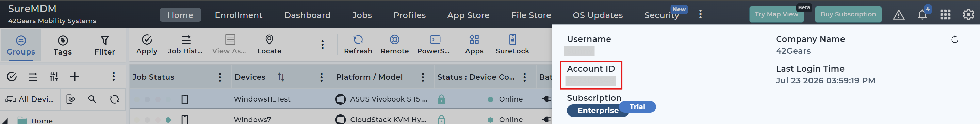Open the Dashboard tab
The height and width of the screenshot is (124, 980).
[x=307, y=15]
